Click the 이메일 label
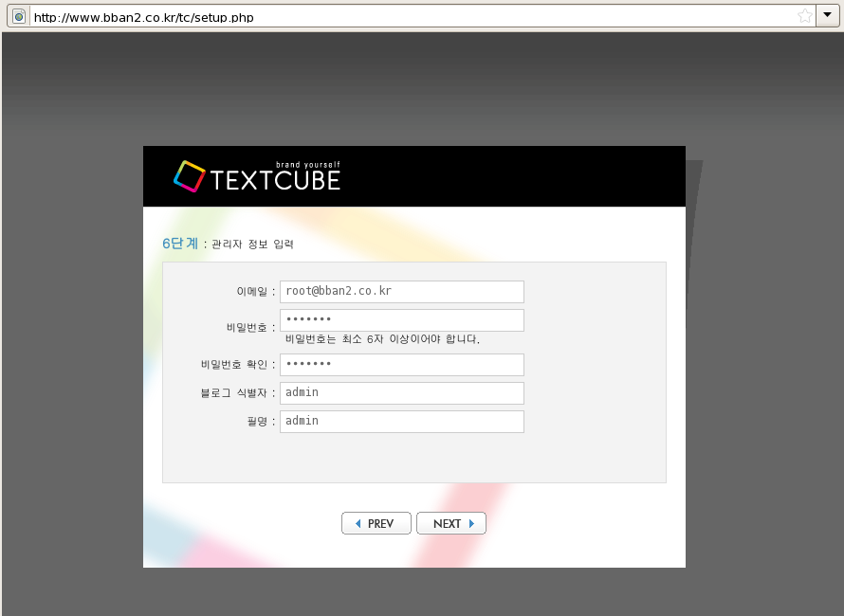The image size is (844, 616). pyautogui.click(x=252, y=292)
